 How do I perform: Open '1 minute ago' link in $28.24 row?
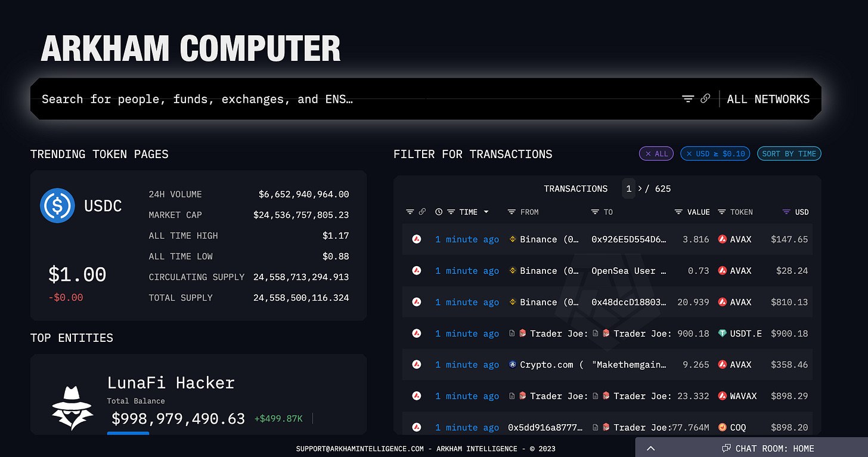pyautogui.click(x=467, y=270)
